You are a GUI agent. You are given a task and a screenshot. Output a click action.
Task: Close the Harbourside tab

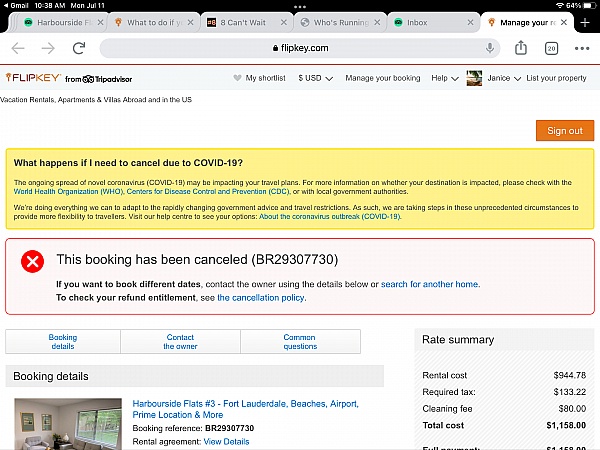pyautogui.click(x=100, y=23)
